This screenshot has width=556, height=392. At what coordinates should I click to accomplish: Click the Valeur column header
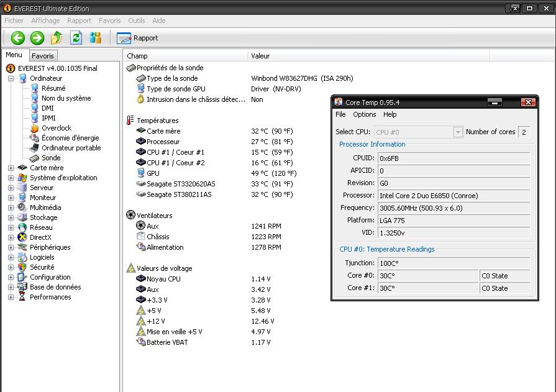[x=260, y=56]
